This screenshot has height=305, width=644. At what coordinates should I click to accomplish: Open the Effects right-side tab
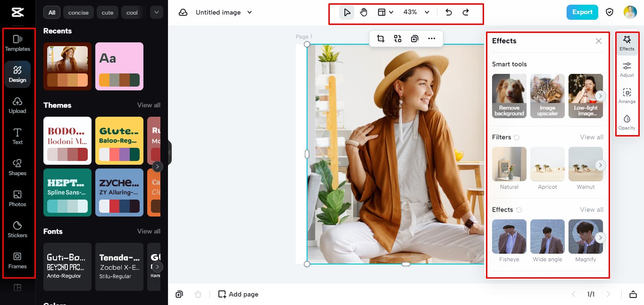[x=627, y=43]
